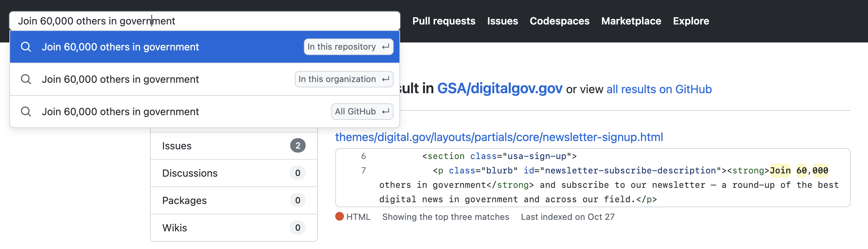Open newsletter-signup.html file result
The height and width of the screenshot is (249, 868).
pos(499,137)
